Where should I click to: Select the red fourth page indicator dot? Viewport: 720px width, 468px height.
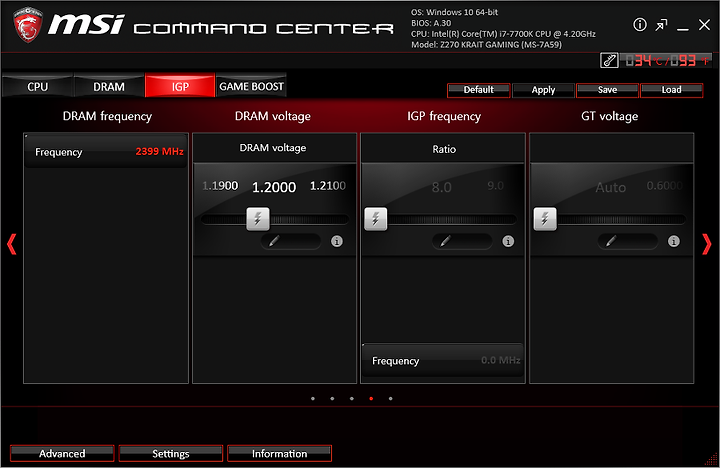click(371, 399)
